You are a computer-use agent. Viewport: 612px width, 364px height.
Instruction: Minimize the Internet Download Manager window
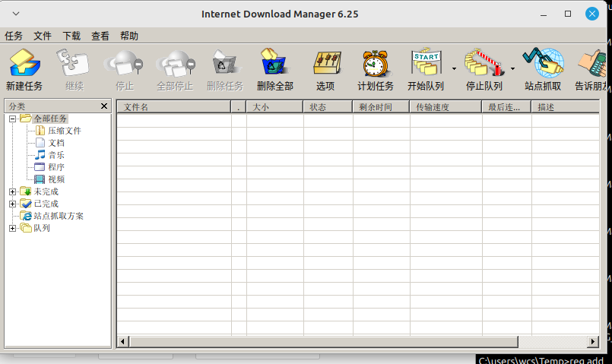click(x=544, y=14)
